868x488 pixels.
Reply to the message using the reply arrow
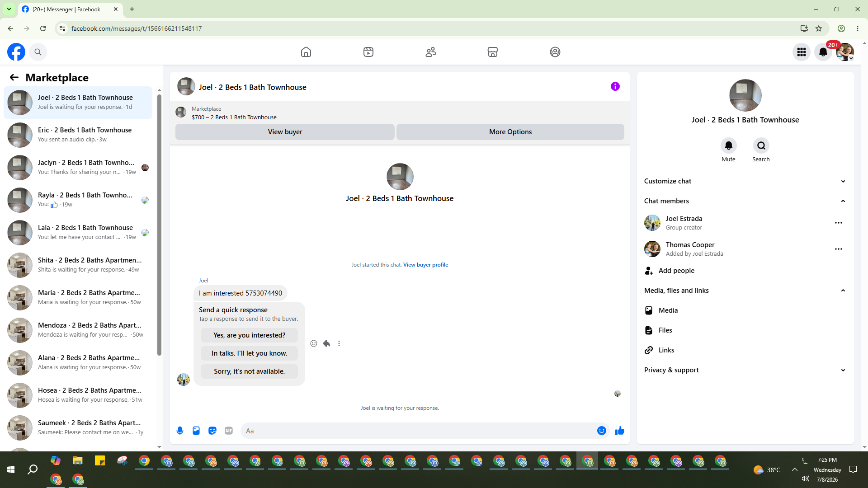[x=326, y=343]
